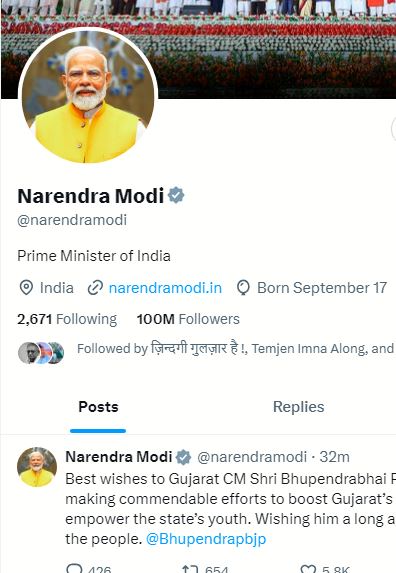Select the Posts tab

click(x=98, y=407)
